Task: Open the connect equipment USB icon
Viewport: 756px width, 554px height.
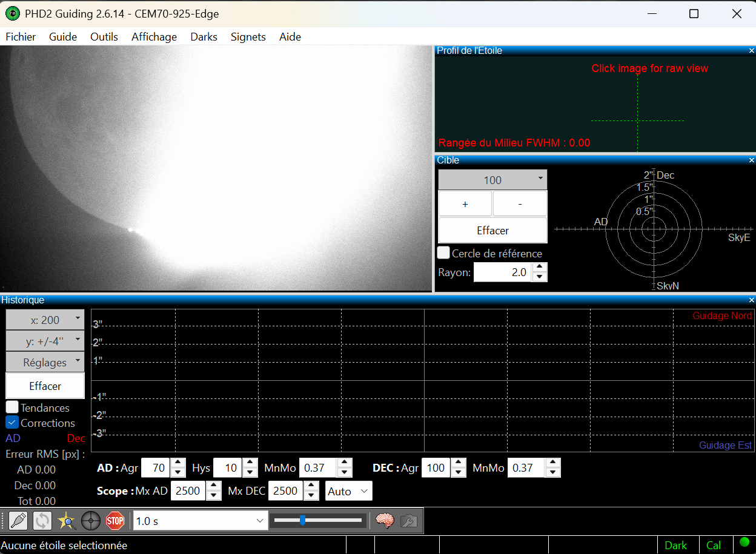Action: (18, 521)
